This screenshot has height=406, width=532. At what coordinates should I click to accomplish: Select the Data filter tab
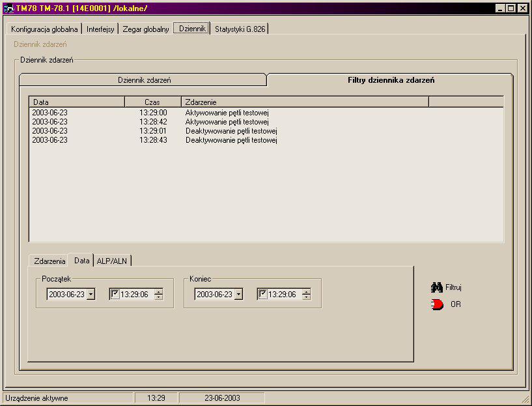[82, 261]
